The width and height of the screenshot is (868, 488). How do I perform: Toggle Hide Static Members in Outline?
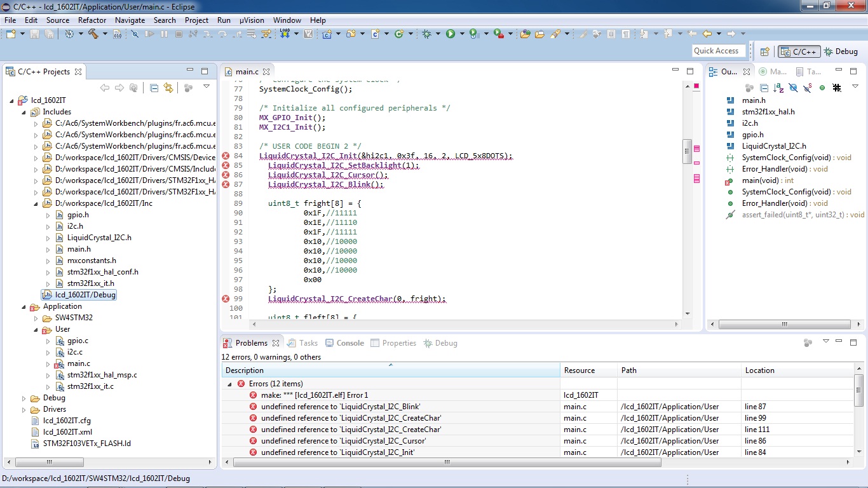tap(808, 88)
